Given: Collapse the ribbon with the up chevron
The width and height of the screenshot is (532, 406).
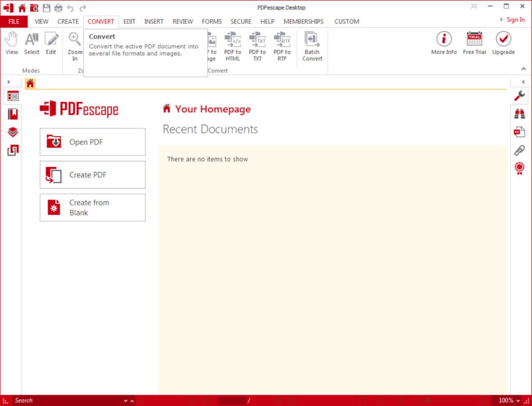Looking at the screenshot, I should tap(524, 69).
